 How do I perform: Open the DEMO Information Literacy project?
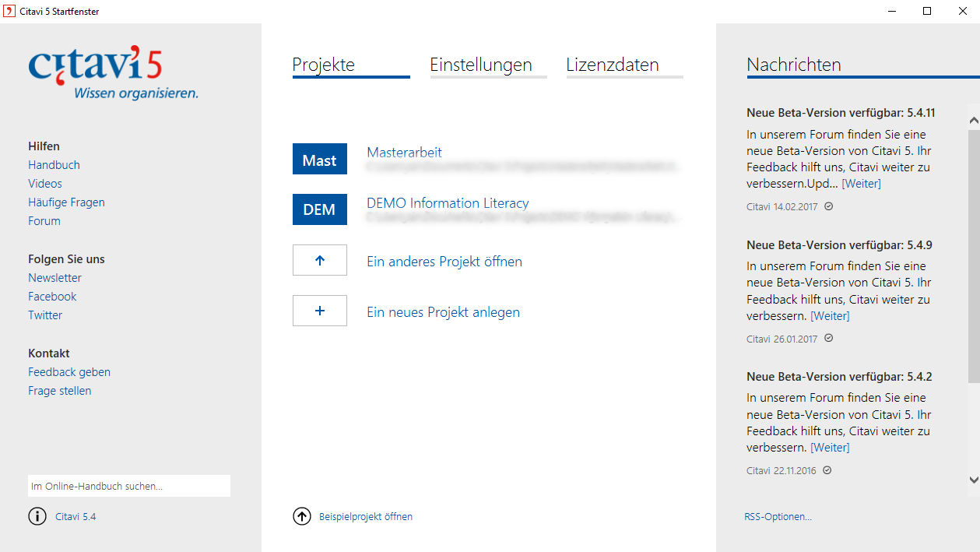click(x=448, y=203)
